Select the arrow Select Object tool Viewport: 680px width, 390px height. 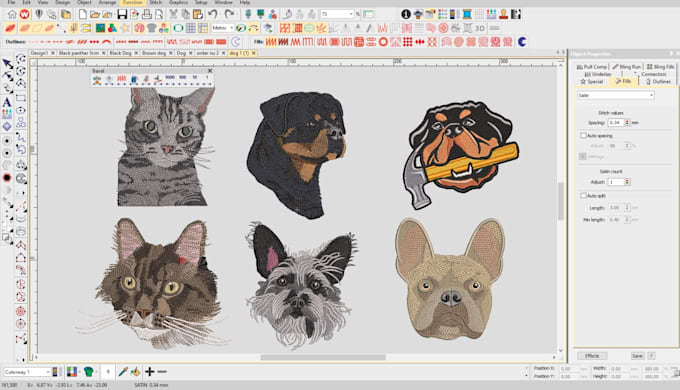pos(7,64)
